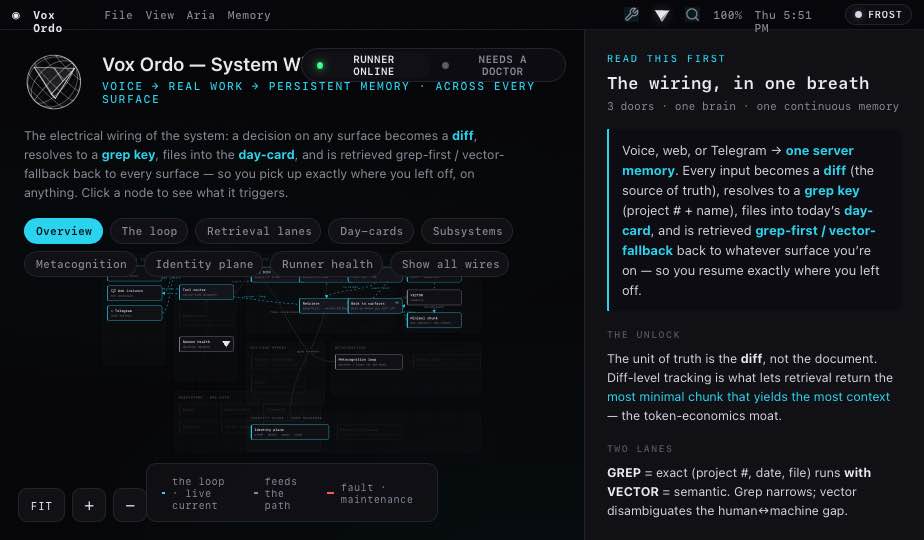Click the Thu 5:51 PM clock
The image size is (924, 540).
point(783,22)
